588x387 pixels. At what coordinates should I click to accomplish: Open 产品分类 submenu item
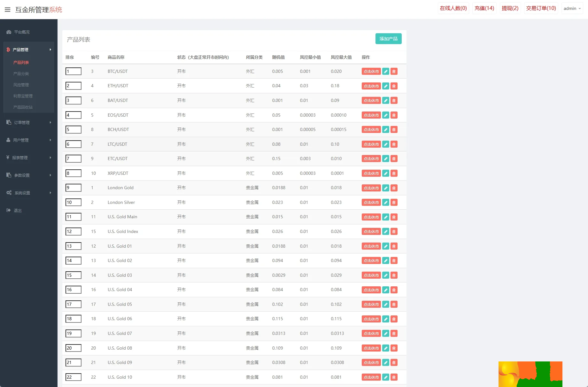(x=21, y=74)
